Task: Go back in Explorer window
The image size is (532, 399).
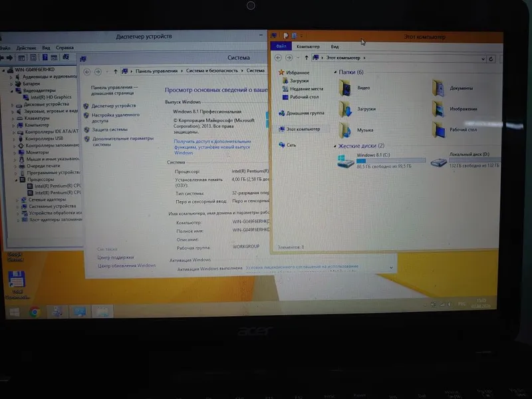Action: tap(278, 58)
